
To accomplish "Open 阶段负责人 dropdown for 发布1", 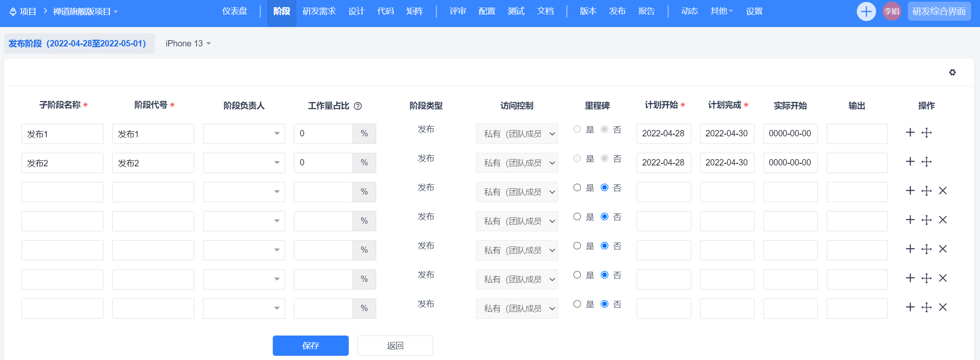I will click(244, 133).
